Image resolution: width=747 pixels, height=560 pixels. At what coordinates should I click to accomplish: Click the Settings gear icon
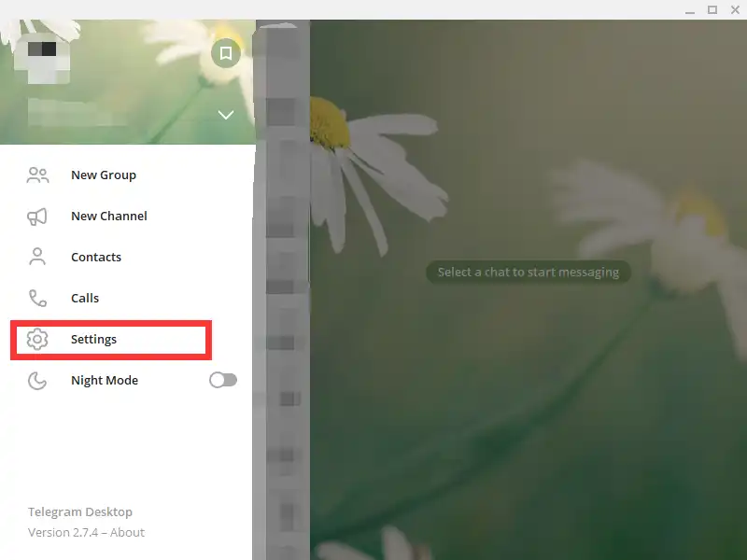(x=37, y=339)
